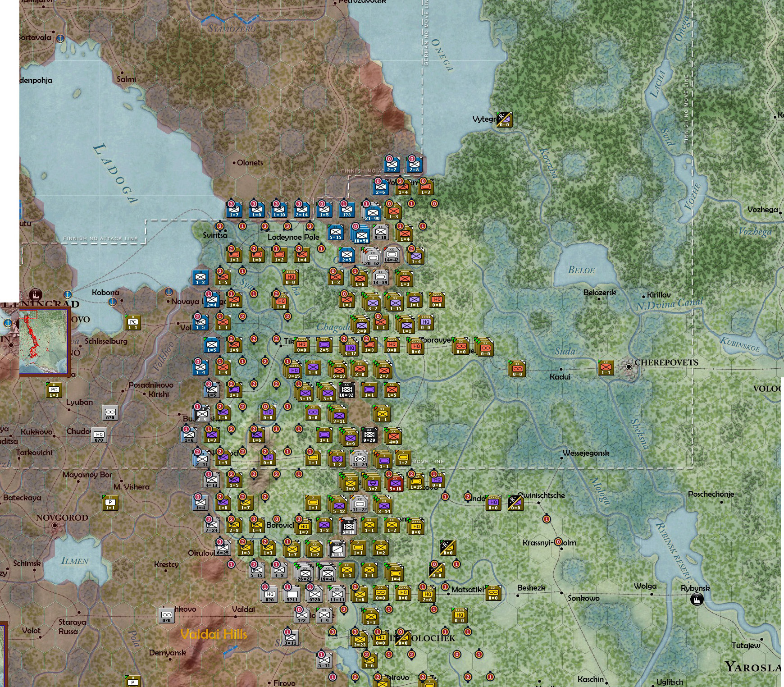784x687 pixels.
Task: Click the "Olonets" town label
Action: (250, 163)
